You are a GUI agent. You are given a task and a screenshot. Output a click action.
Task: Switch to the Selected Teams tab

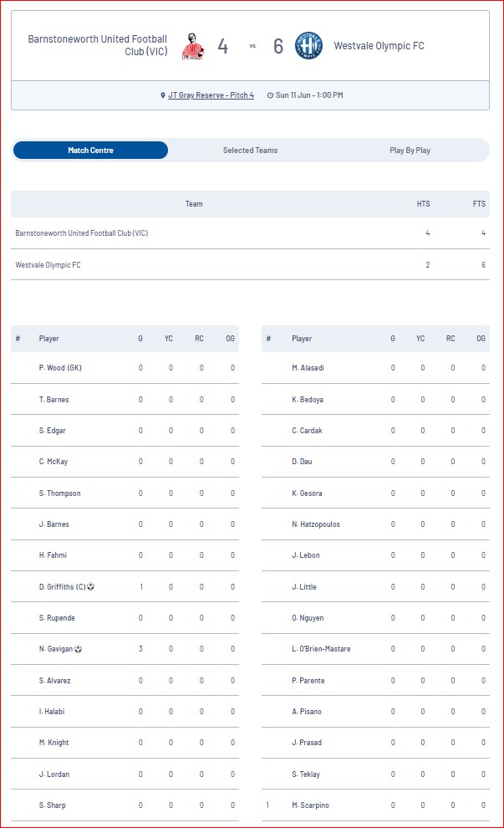point(250,150)
